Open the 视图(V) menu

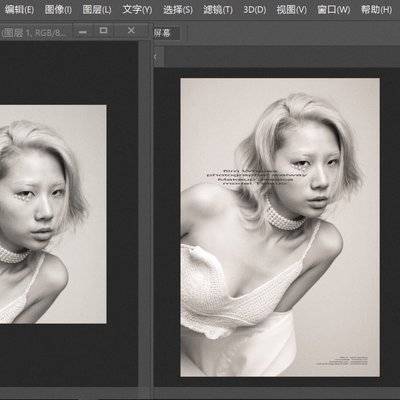tap(291, 9)
